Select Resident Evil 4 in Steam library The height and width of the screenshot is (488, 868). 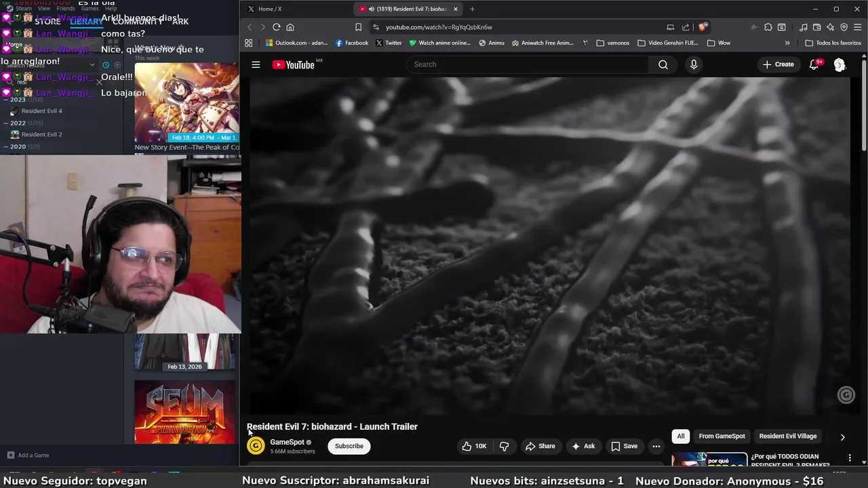click(41, 111)
